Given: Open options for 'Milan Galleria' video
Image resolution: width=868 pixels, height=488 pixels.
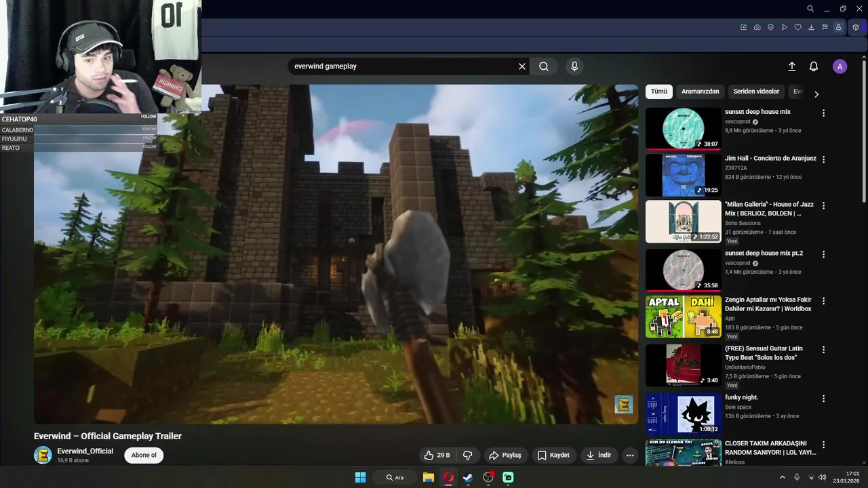Looking at the screenshot, I should click(824, 205).
